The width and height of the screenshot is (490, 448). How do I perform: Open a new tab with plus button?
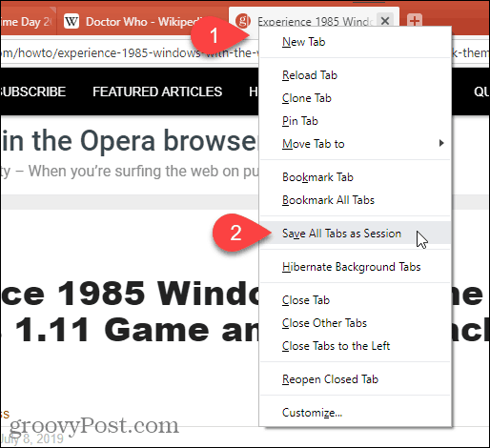pyautogui.click(x=415, y=21)
